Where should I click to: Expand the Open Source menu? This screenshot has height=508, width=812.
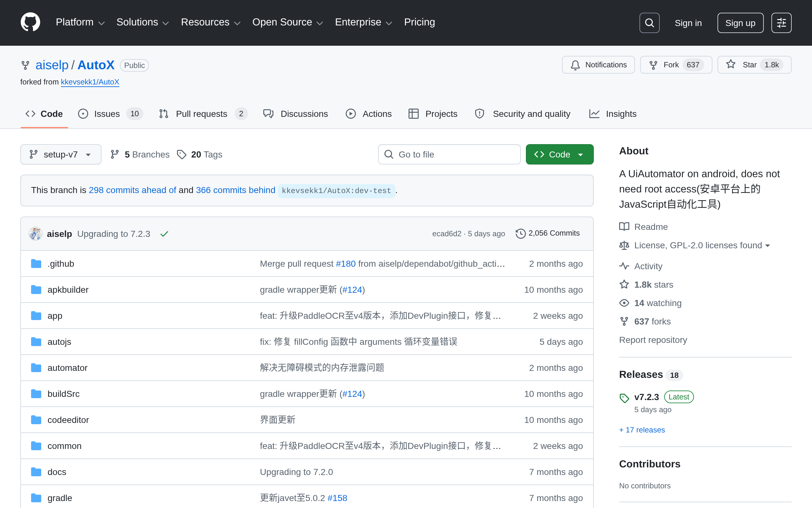(x=288, y=22)
